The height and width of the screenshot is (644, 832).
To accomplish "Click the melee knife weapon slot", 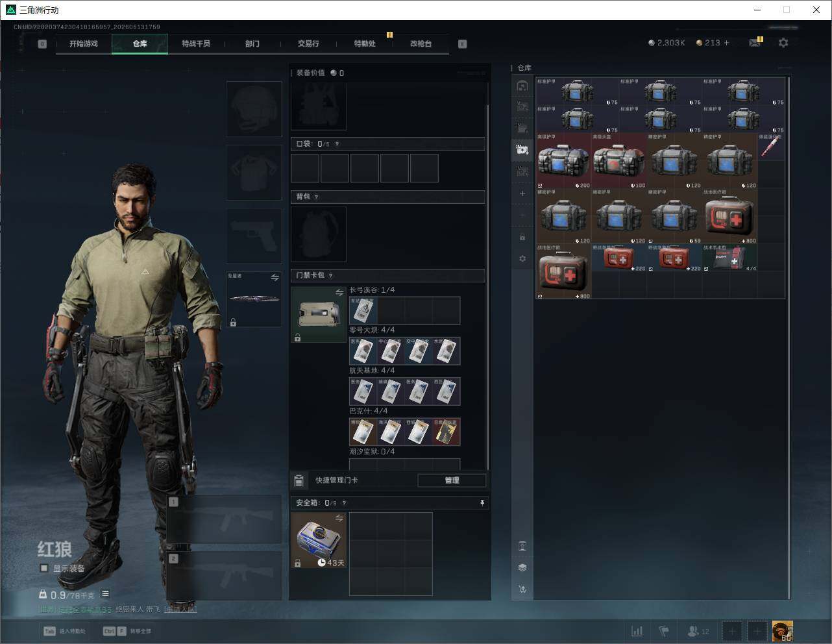I will (254, 299).
